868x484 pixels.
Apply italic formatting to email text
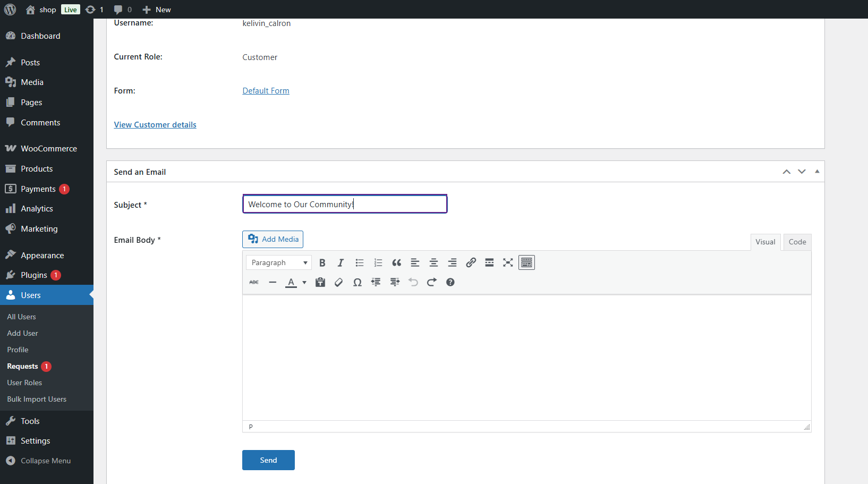[x=341, y=263]
